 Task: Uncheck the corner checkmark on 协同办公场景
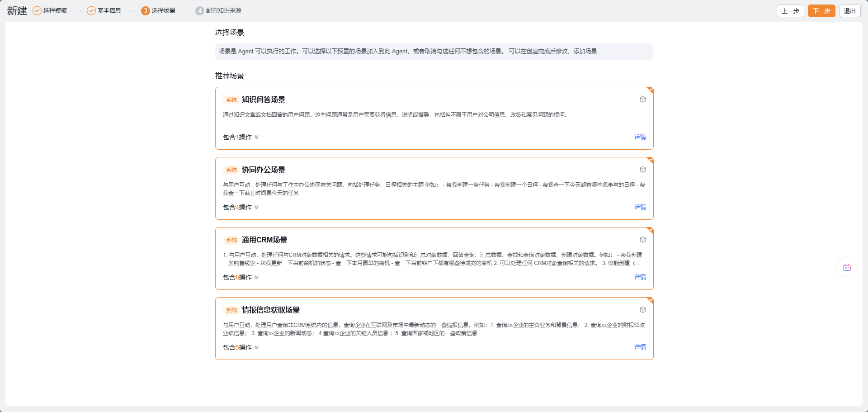point(650,160)
